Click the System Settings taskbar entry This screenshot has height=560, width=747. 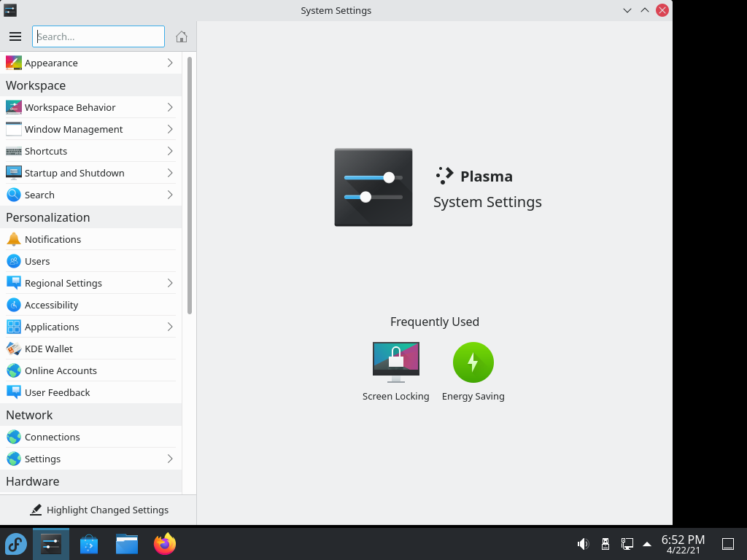click(51, 544)
